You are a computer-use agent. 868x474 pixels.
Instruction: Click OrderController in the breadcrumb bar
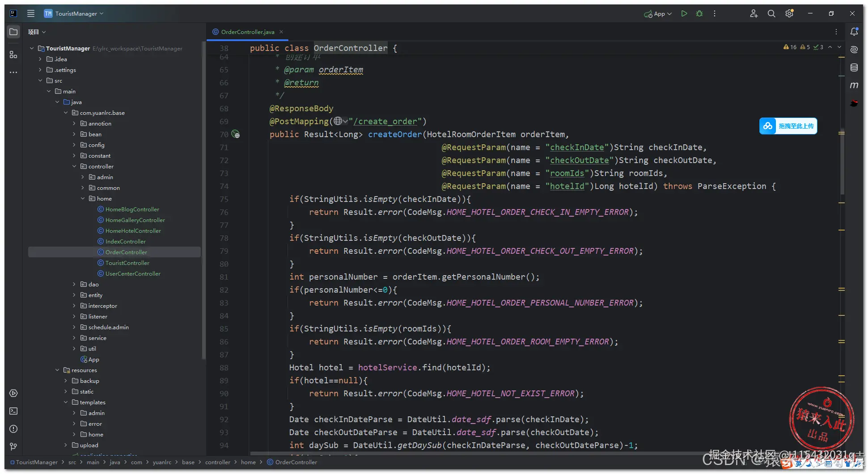click(x=296, y=462)
